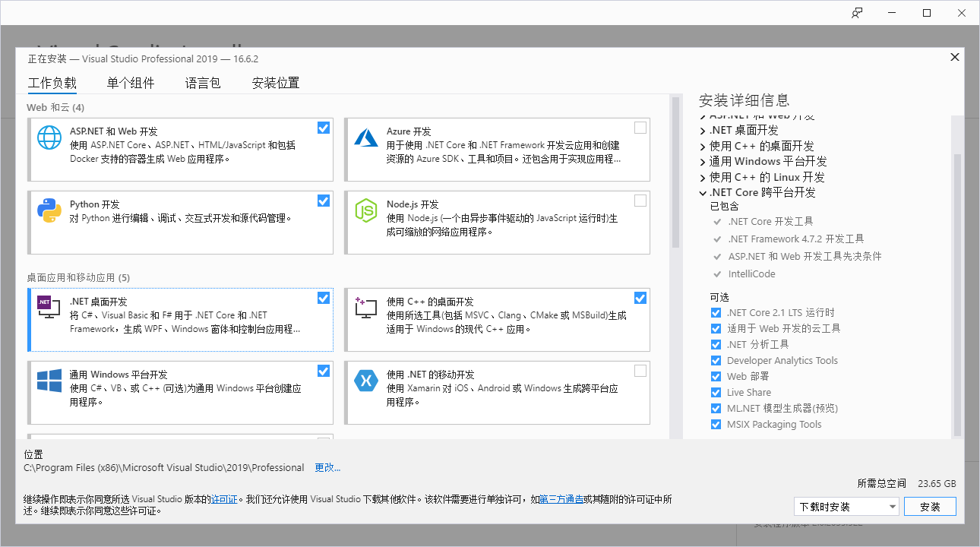Screen dimensions: 980x547
Task: Click the Python development logo icon
Action: click(49, 210)
